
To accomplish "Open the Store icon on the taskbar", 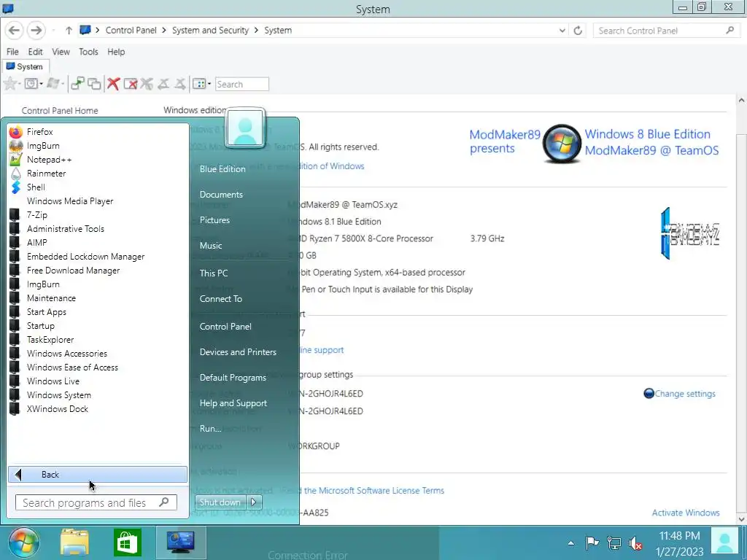I will [127, 542].
